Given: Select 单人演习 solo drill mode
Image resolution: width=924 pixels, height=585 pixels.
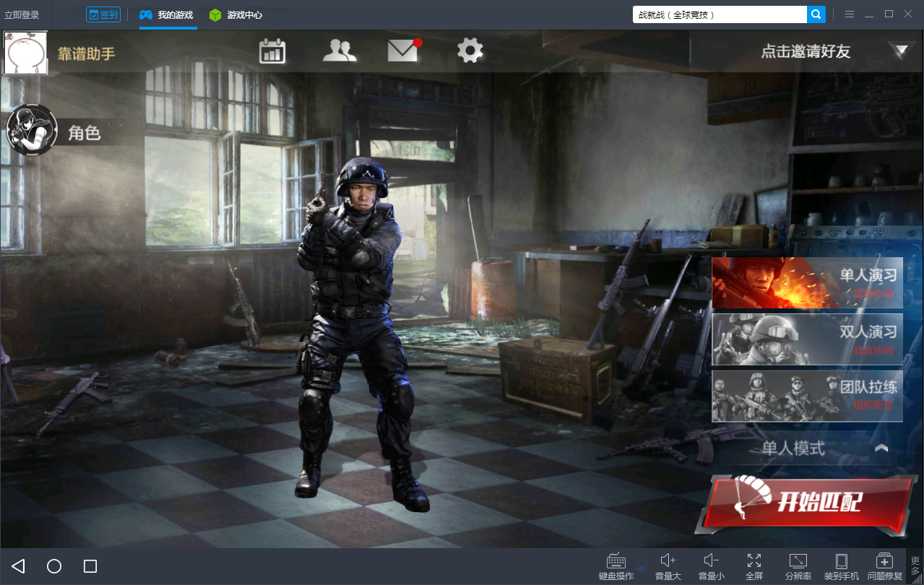Looking at the screenshot, I should [x=807, y=282].
